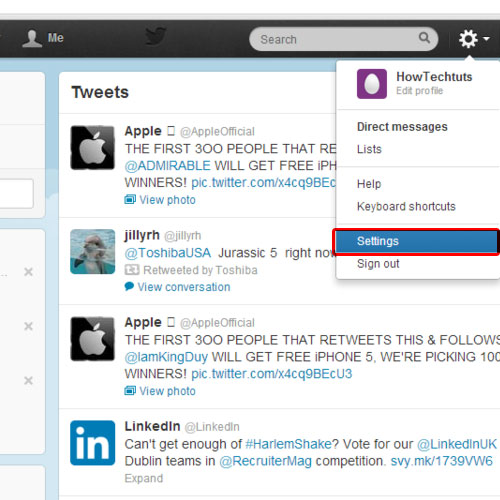Choose Help in the gear menu

pyautogui.click(x=369, y=184)
